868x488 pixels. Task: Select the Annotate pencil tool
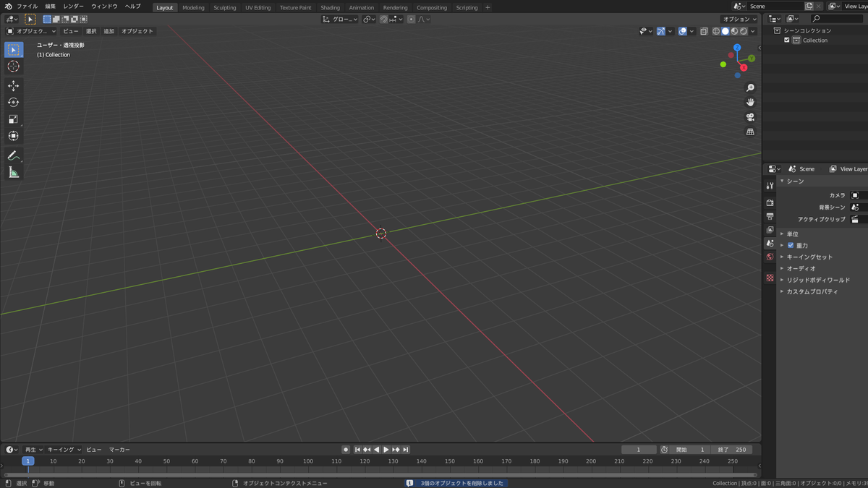coord(14,155)
